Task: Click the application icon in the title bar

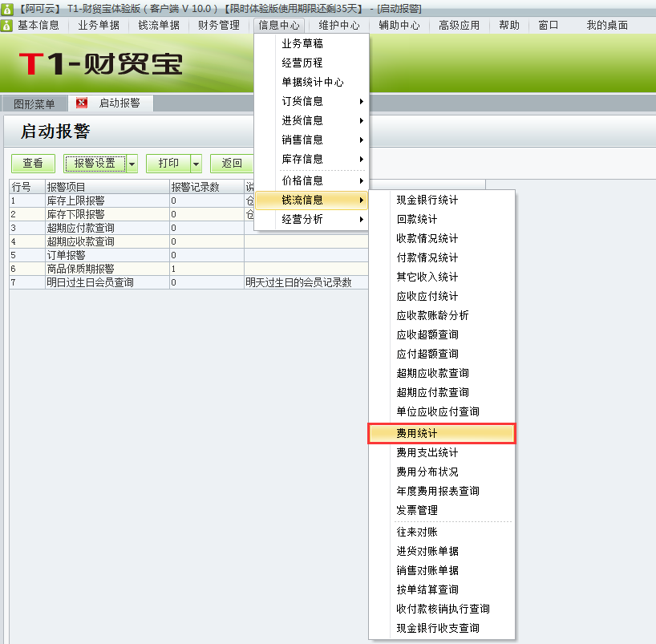Action: 8,8
